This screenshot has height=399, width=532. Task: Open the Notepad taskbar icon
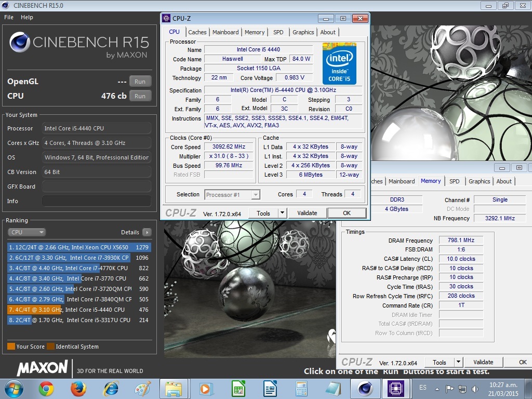coord(333,389)
